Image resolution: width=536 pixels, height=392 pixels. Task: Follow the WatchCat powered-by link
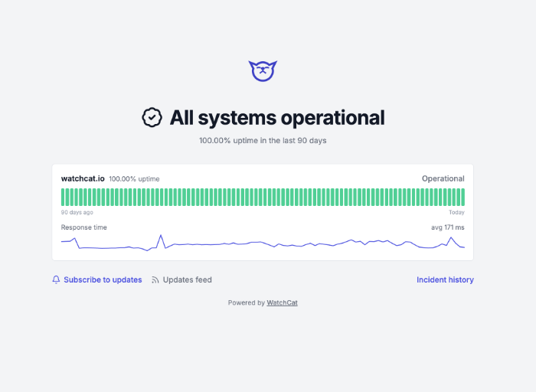282,302
